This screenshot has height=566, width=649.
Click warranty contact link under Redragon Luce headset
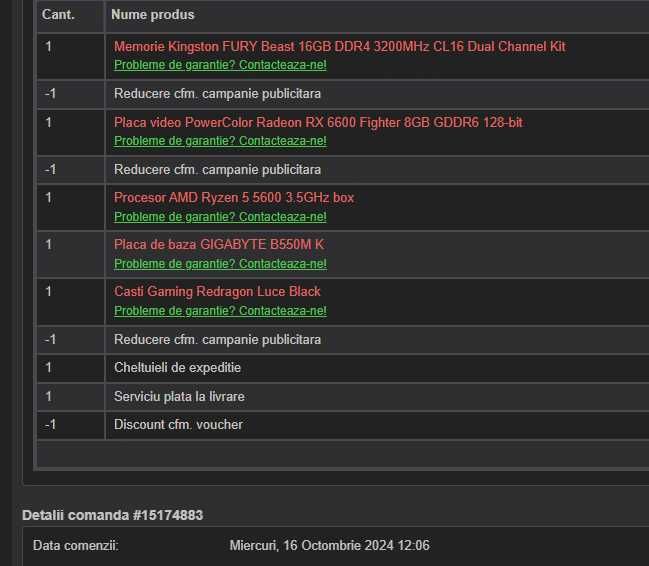click(x=220, y=311)
